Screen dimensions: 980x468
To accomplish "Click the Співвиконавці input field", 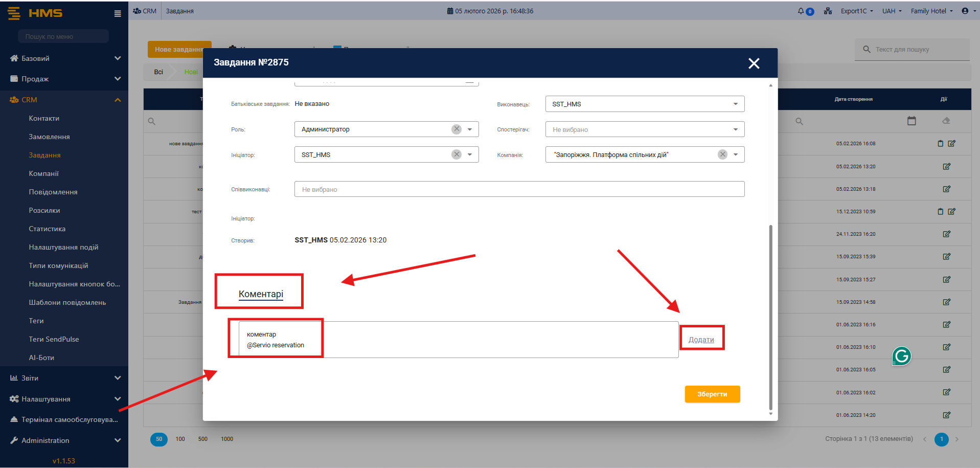I will [x=519, y=189].
